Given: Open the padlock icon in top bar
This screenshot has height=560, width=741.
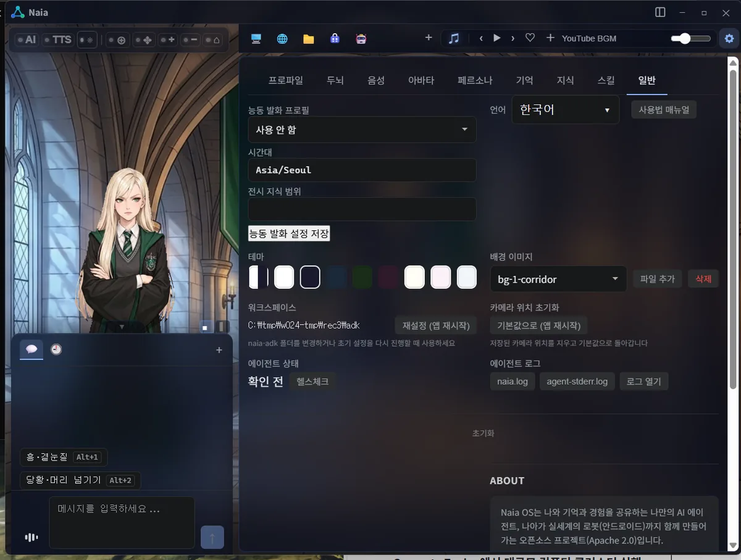Looking at the screenshot, I should [x=335, y=38].
